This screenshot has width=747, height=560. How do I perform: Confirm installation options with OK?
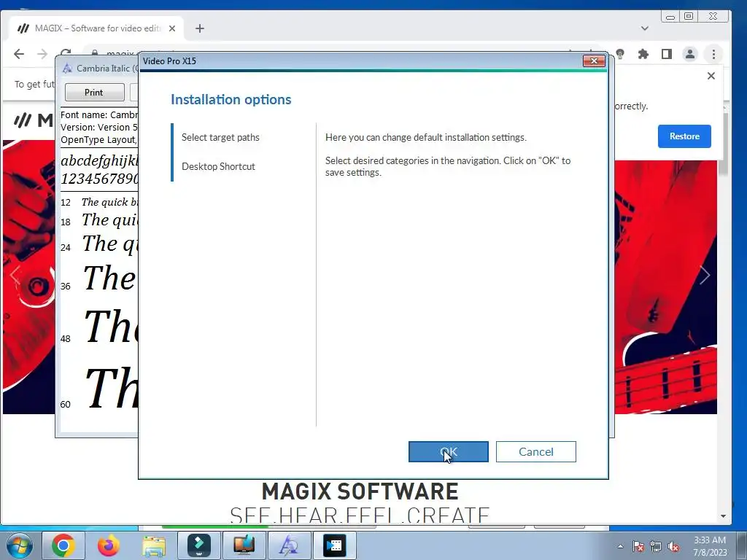pyautogui.click(x=449, y=451)
